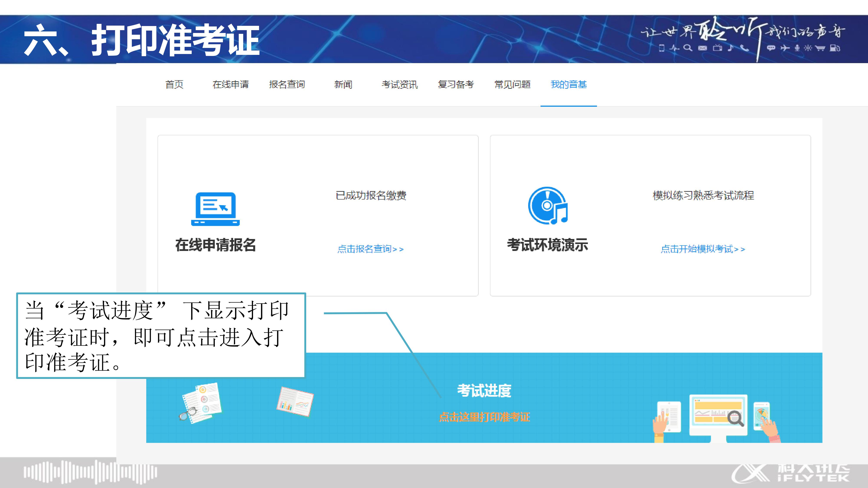Click 点击这里打印准考证 link
The width and height of the screenshot is (868, 488).
(x=484, y=417)
